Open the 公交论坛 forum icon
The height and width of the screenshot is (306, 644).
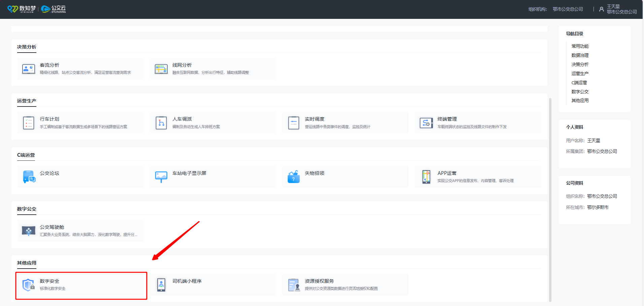(x=29, y=177)
